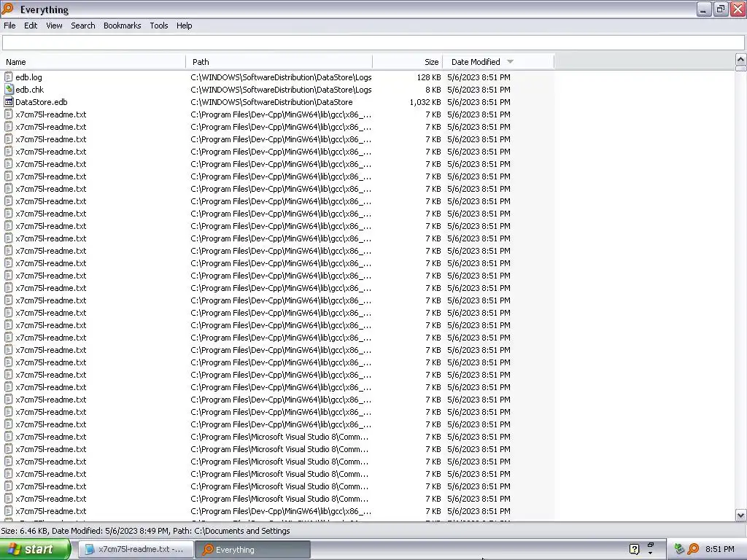Click the file icon beside edb.log
Screen dimensions: 747x560
pyautogui.click(x=8, y=77)
